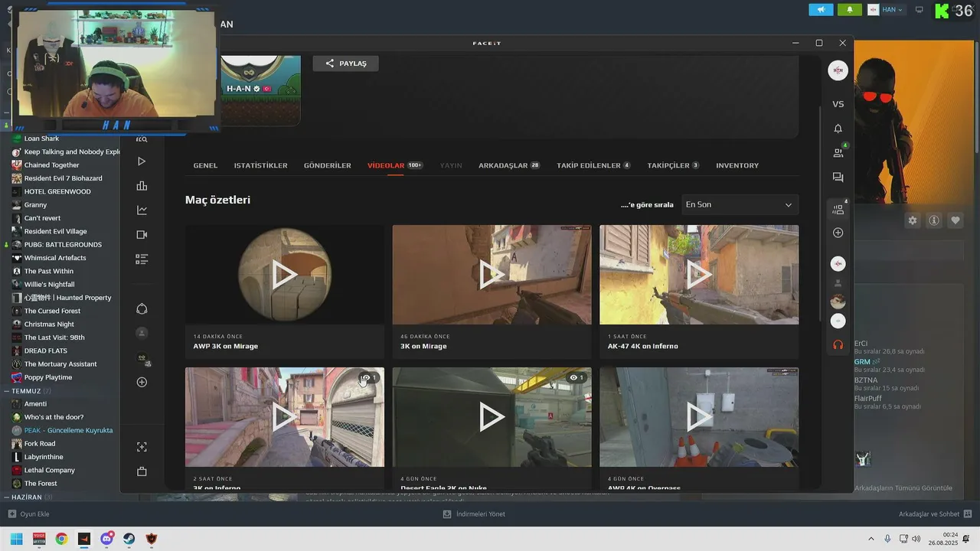
Task: Click the orange headset support icon
Action: [x=838, y=344]
